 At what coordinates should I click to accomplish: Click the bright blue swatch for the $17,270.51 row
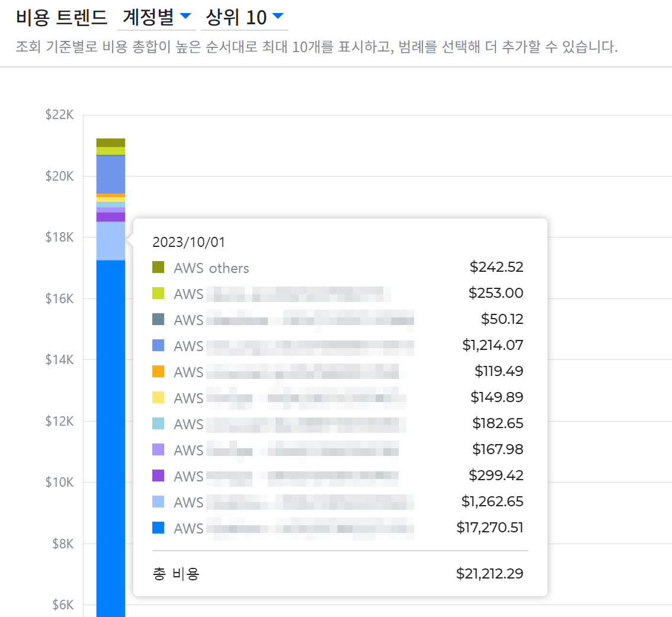[x=158, y=528]
